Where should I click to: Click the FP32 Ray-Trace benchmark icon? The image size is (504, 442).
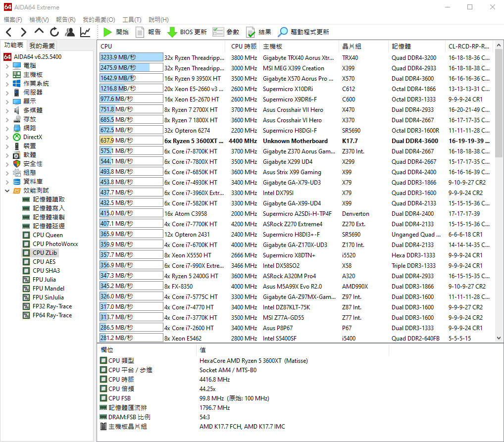pos(26,306)
